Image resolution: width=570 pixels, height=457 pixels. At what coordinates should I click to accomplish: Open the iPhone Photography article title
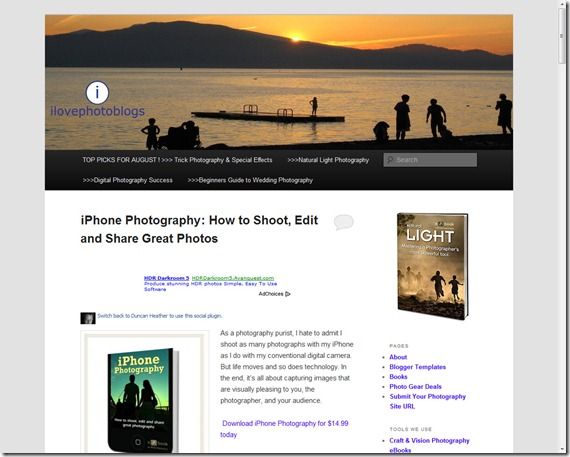[x=199, y=229]
